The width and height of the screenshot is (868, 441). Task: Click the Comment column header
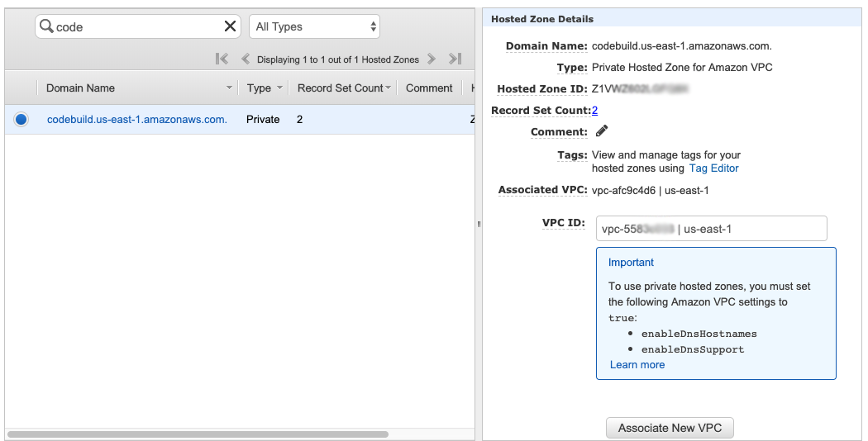[429, 88]
